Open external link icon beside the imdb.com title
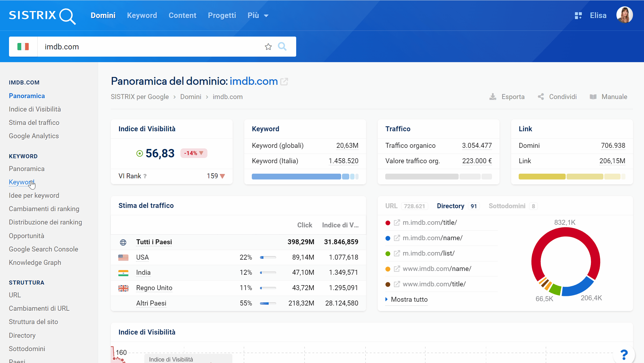The width and height of the screenshot is (644, 363). (284, 82)
